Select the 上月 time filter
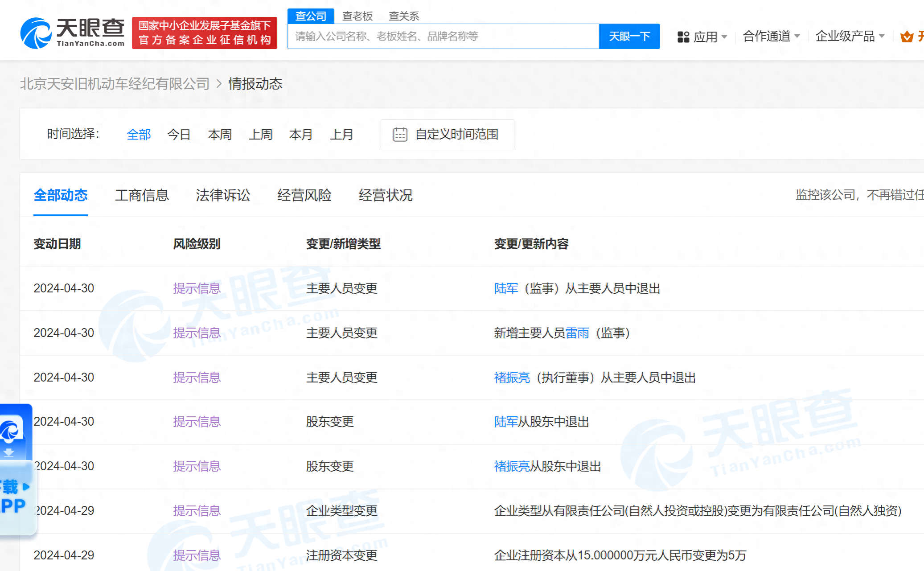 pos(341,134)
